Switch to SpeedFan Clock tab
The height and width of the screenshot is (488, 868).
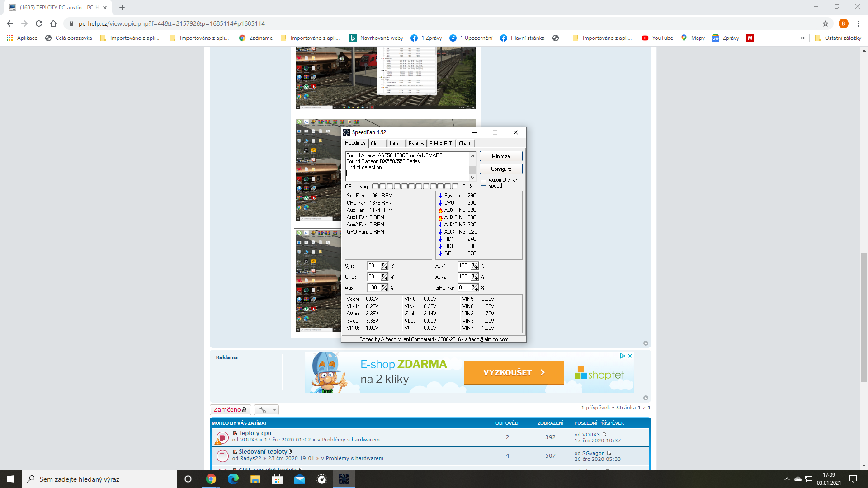click(377, 144)
